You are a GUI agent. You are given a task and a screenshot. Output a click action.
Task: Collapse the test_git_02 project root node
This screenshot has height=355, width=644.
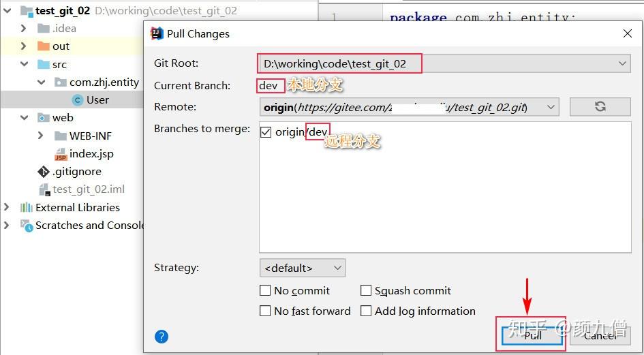click(x=7, y=11)
